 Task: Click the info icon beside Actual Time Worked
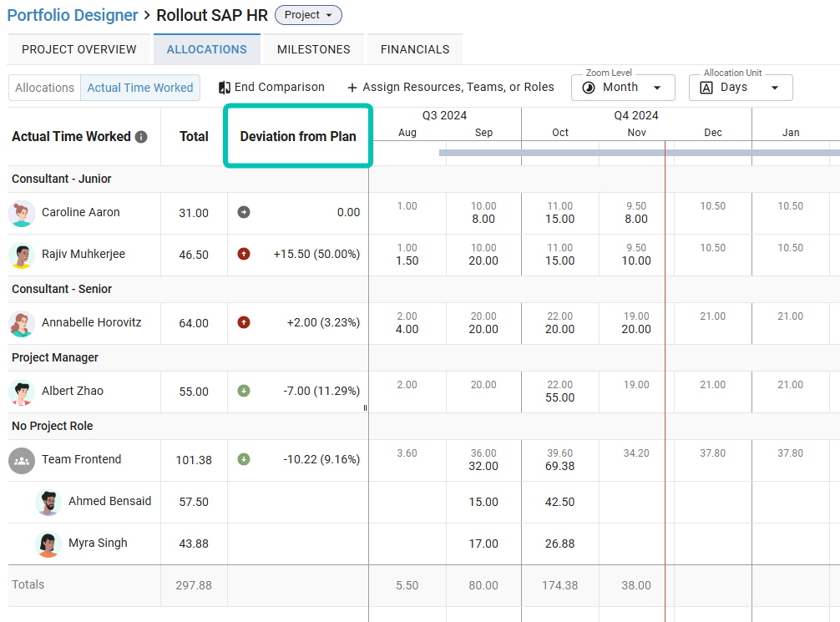(x=141, y=137)
